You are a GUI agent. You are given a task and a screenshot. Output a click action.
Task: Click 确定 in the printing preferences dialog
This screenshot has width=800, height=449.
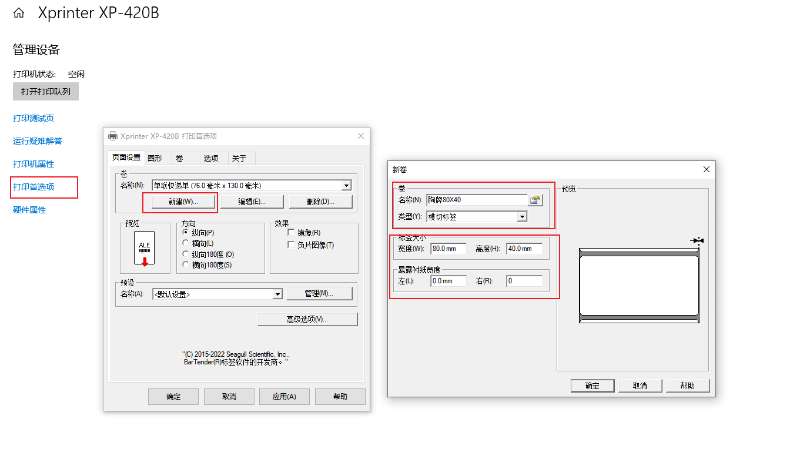click(x=173, y=396)
